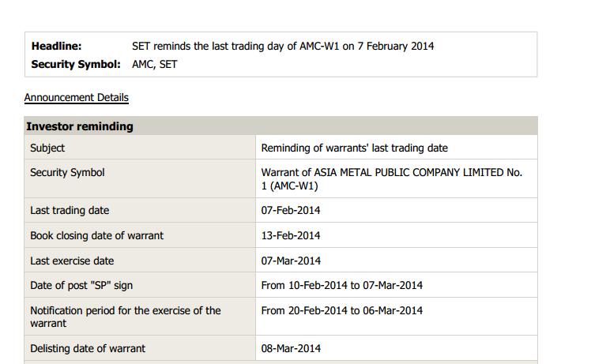Screen dimensions: 595x364
Task: Click the Book closing date of warrant label
Action: (96, 235)
